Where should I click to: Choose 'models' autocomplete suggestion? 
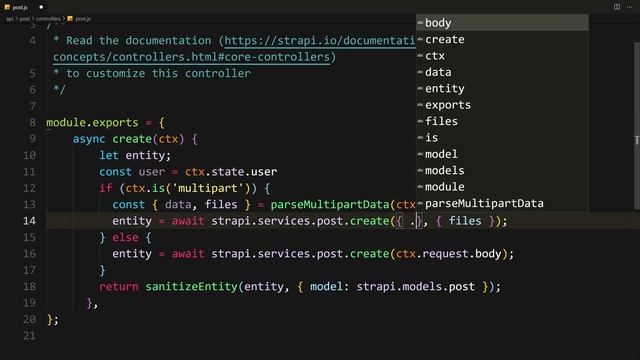[502, 170]
